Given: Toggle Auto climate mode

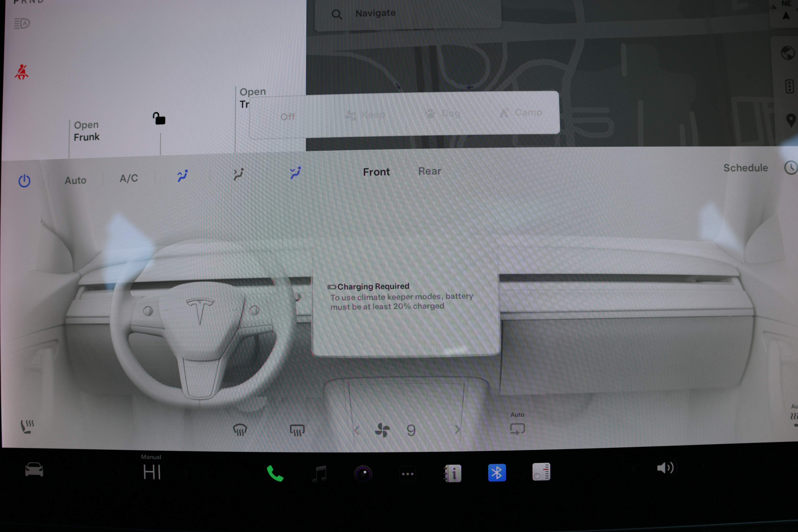Looking at the screenshot, I should coord(75,180).
